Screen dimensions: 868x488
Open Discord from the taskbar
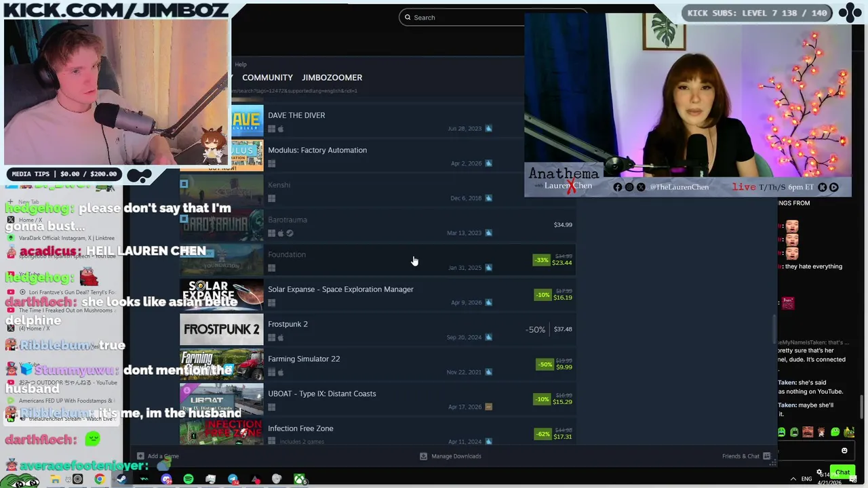point(166,479)
